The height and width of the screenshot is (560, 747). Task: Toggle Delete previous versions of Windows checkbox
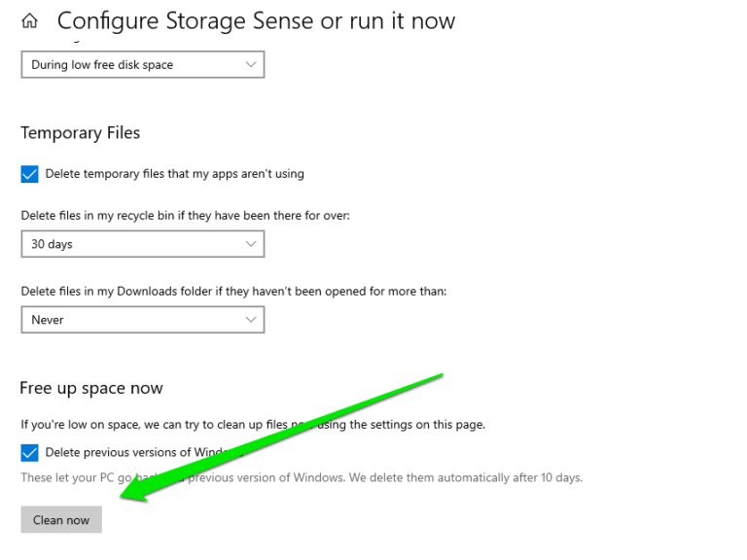[x=30, y=452]
